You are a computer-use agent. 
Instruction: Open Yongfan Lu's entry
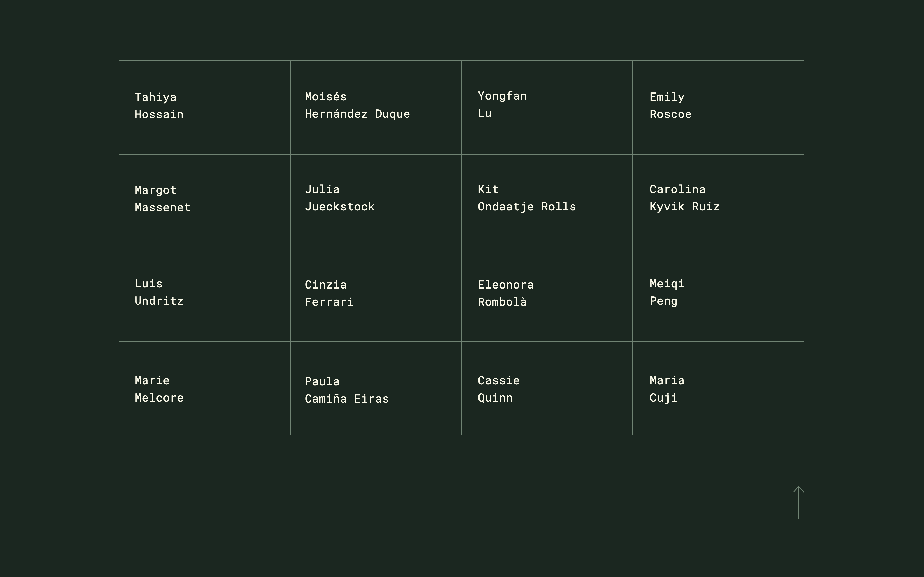[502, 105]
